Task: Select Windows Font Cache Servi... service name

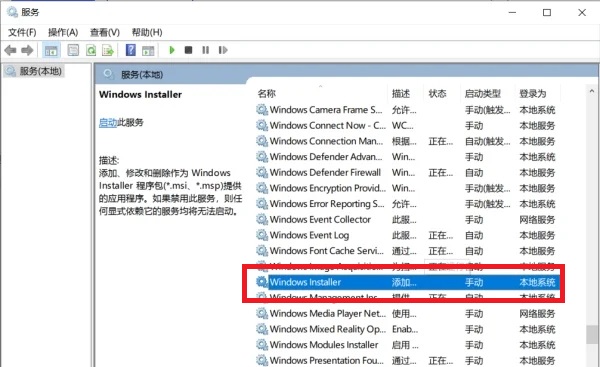Action: [x=326, y=251]
